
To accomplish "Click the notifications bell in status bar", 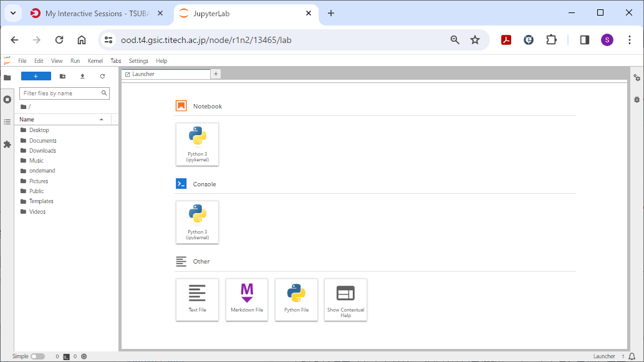I will click(632, 356).
